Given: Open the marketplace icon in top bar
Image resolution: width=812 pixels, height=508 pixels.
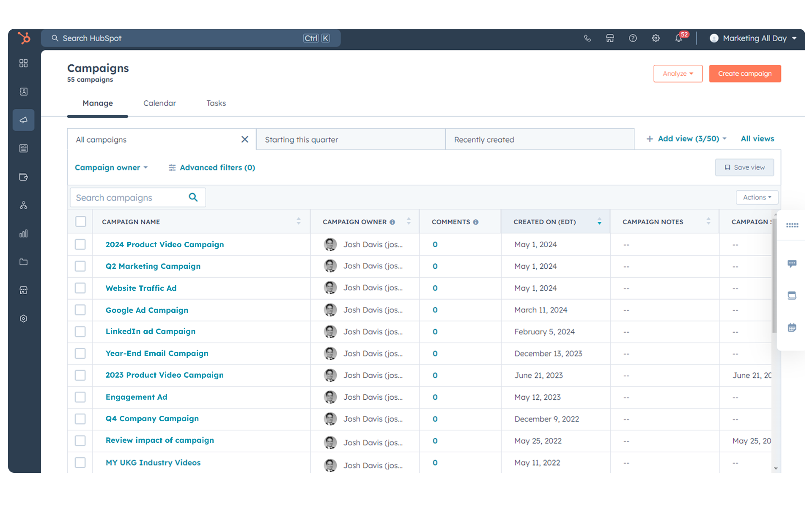Looking at the screenshot, I should [x=610, y=38].
